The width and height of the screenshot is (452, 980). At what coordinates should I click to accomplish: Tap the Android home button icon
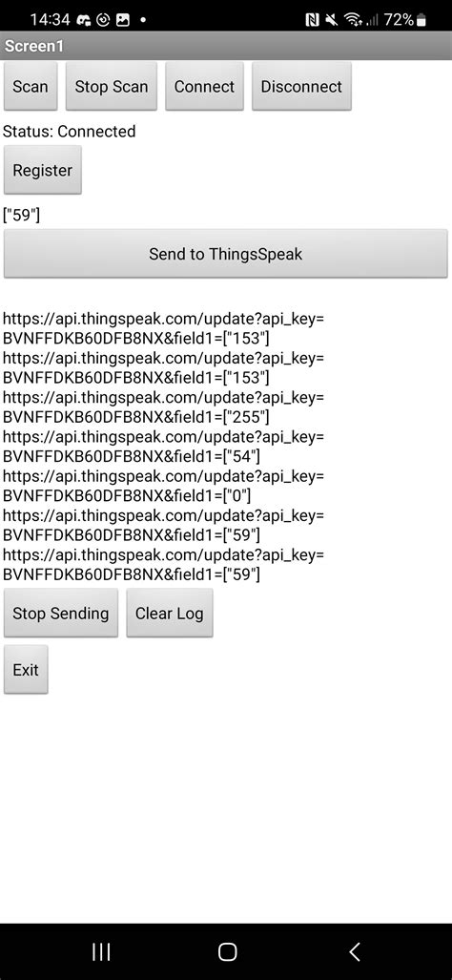227,952
